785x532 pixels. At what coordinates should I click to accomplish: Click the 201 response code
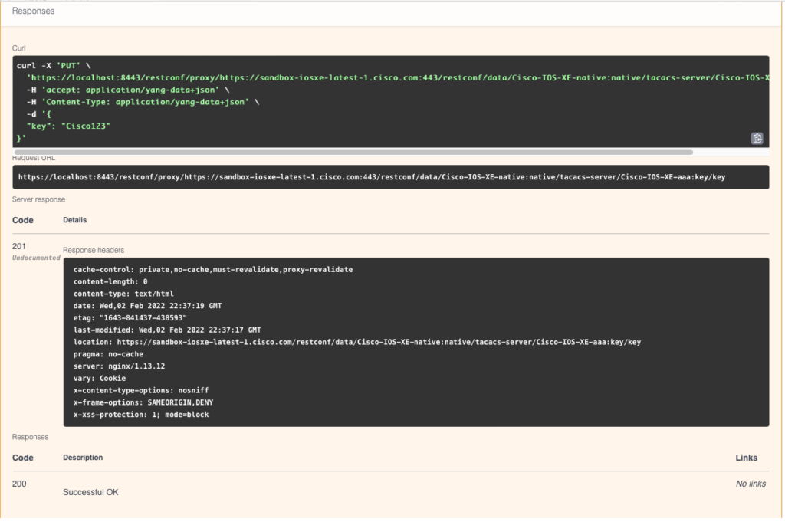pos(19,246)
